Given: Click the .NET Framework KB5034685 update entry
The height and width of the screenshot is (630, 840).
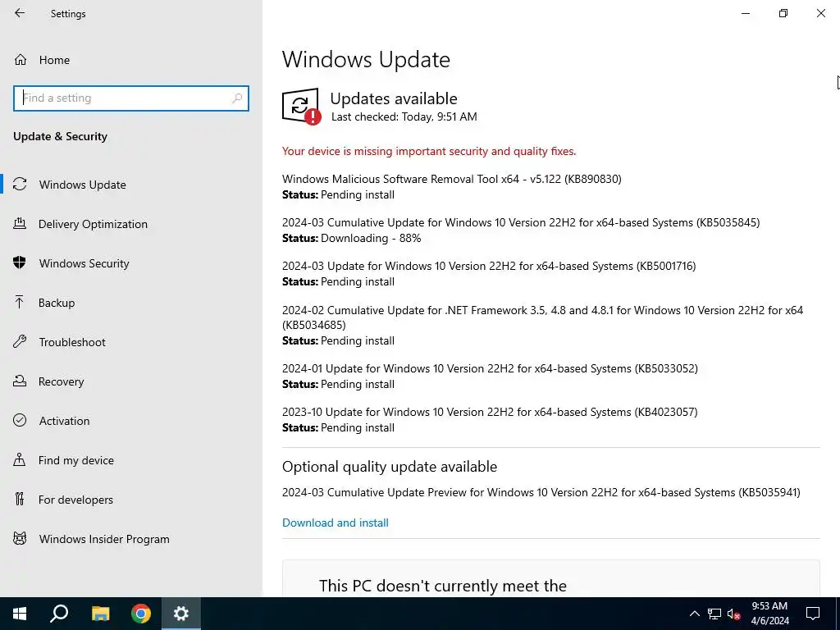Looking at the screenshot, I should pos(543,317).
